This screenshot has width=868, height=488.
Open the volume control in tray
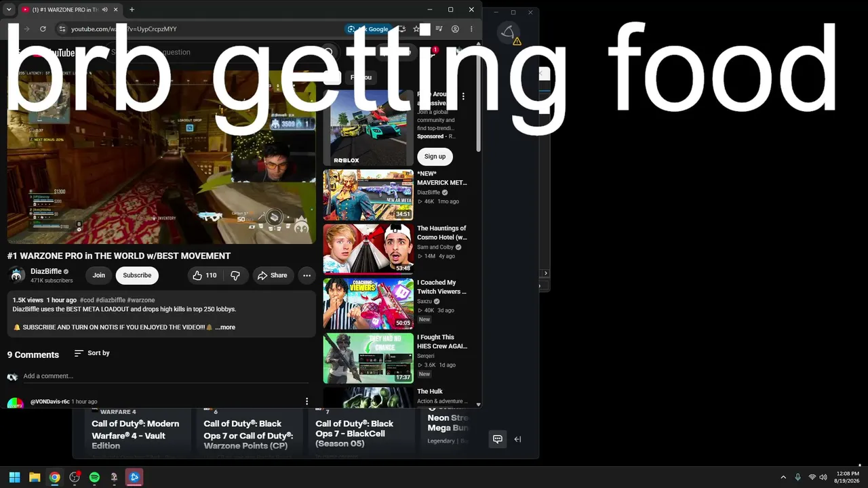(x=823, y=477)
